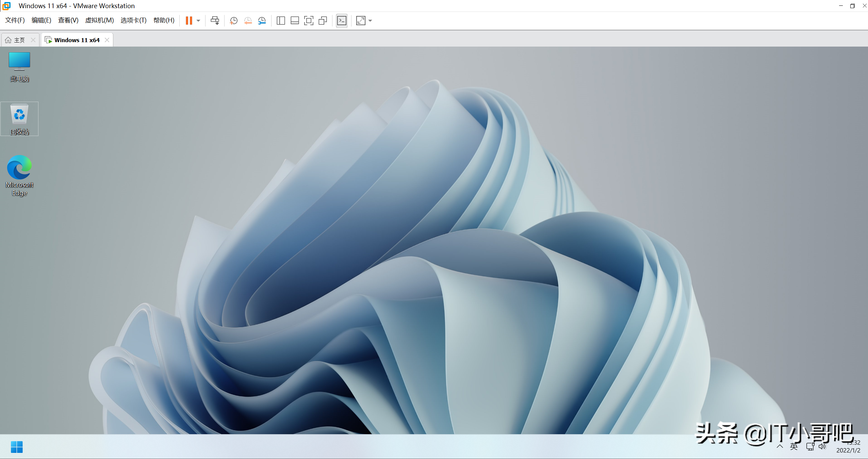Take a VM snapshot

(233, 21)
